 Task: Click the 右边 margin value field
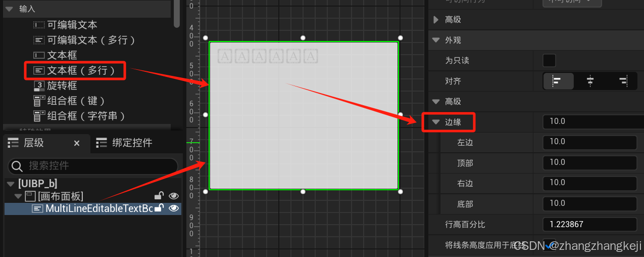(x=589, y=183)
